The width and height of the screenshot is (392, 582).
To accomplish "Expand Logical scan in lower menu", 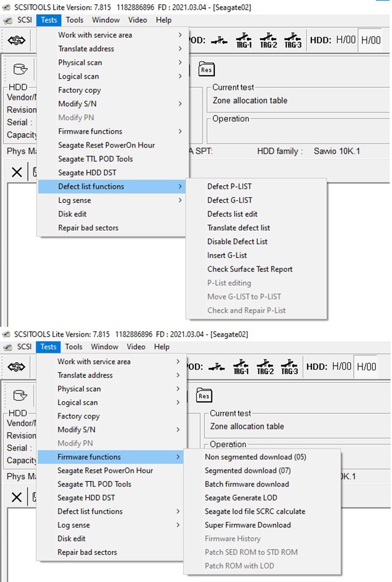I will coord(112,402).
